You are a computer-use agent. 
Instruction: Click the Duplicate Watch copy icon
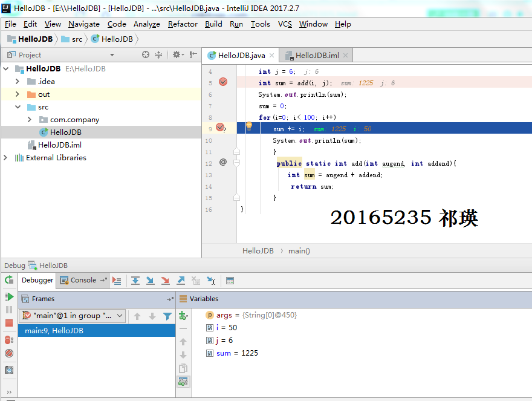point(183,368)
